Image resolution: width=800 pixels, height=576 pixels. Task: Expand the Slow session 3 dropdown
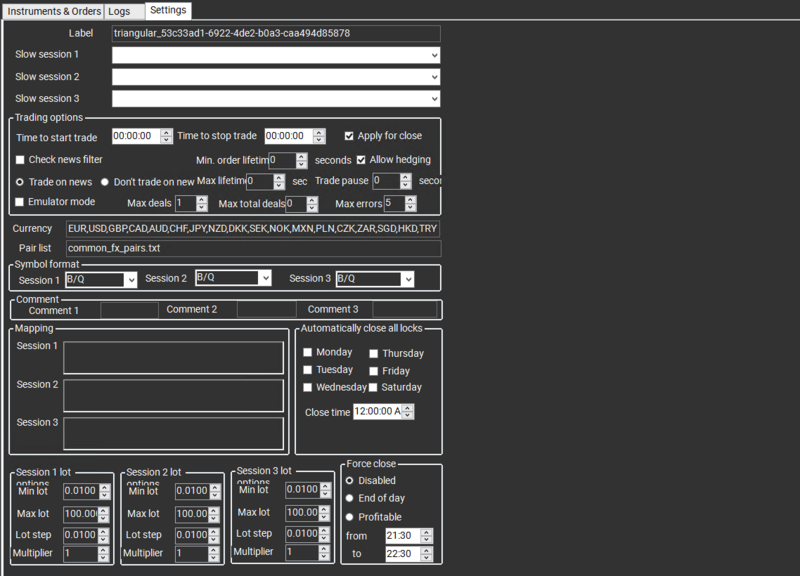435,98
